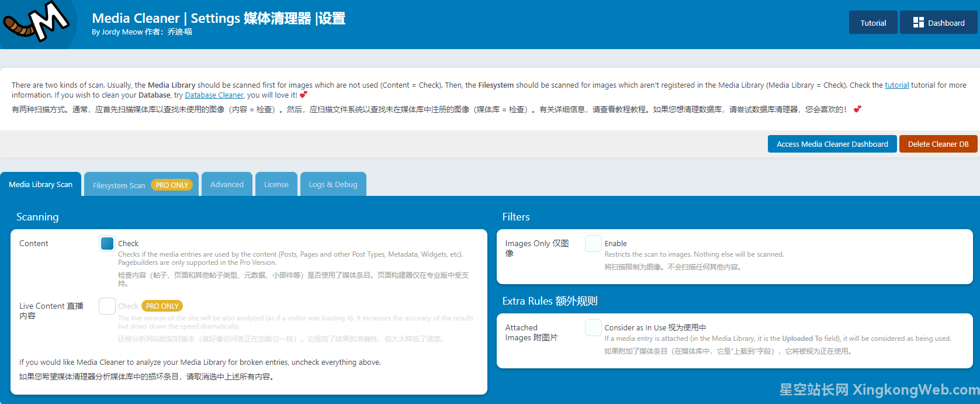Click PRO ONLY badge beside Live Content
Viewport: 980px width, 404px height.
pyautogui.click(x=162, y=306)
